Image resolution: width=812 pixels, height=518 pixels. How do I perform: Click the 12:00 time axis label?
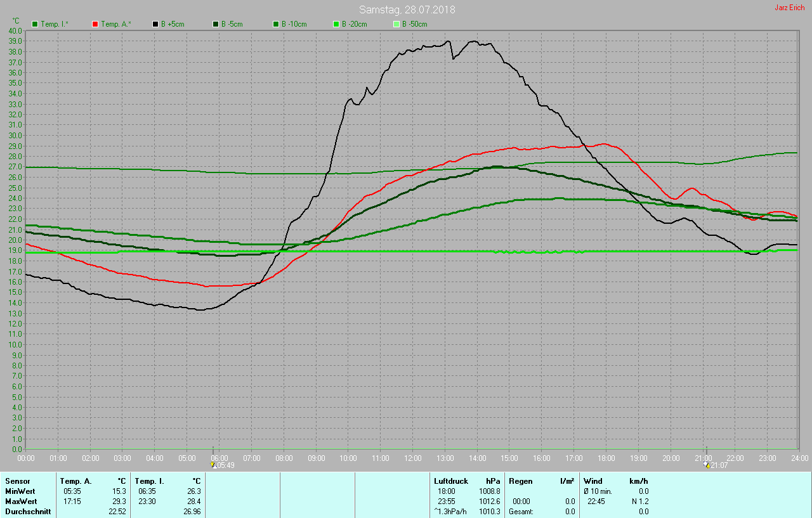413,458
